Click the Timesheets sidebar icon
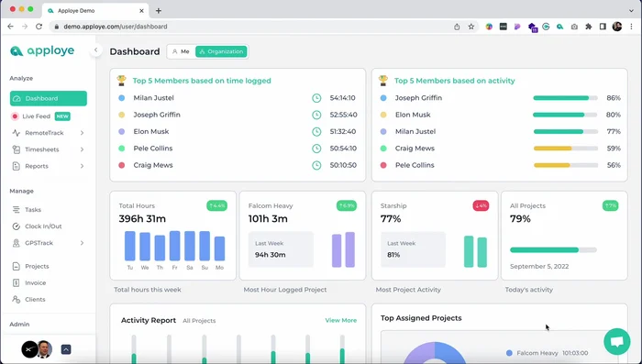 (x=16, y=149)
